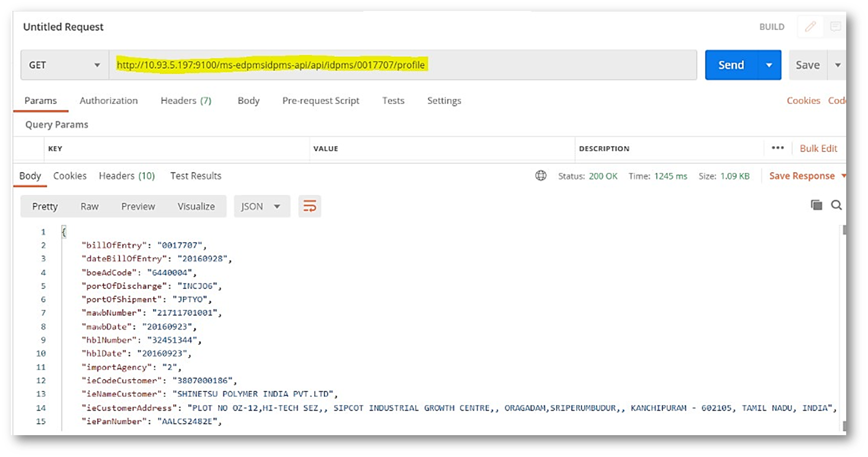This screenshot has width=868, height=457.
Task: Open the Save button dropdown arrow
Action: pos(837,65)
